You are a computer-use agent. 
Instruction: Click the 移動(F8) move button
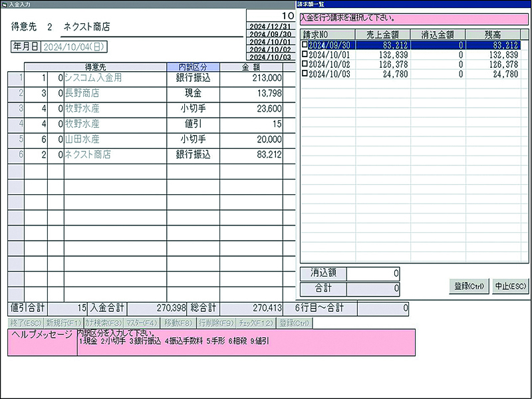point(178,323)
